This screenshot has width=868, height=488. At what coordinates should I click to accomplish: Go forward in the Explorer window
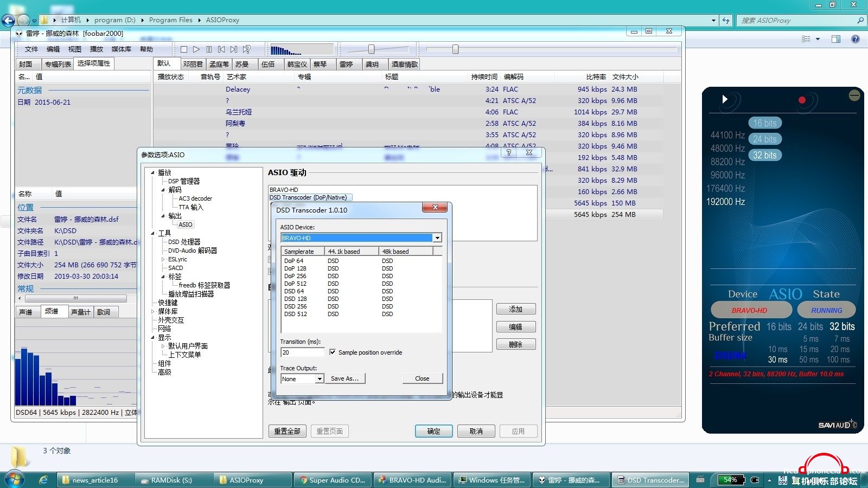coord(23,21)
